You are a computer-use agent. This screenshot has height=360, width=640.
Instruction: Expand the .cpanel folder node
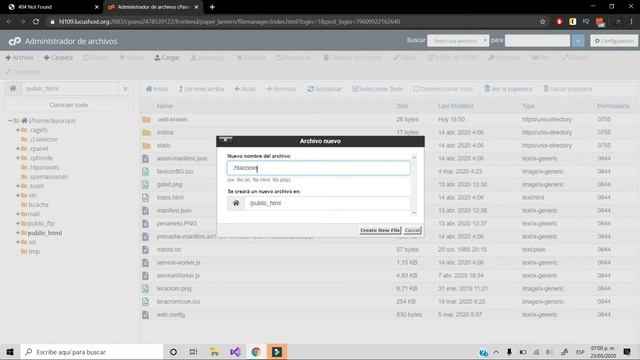click(18, 149)
